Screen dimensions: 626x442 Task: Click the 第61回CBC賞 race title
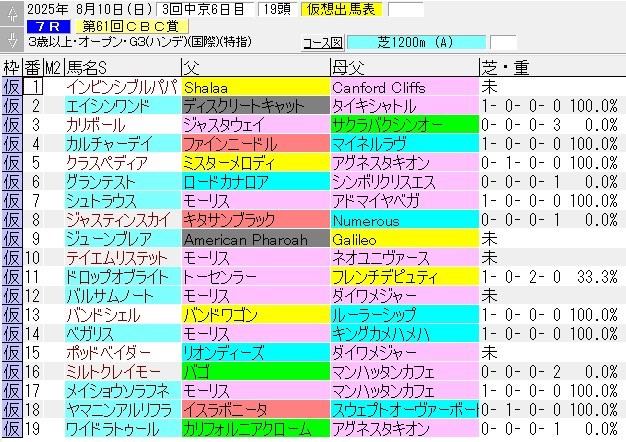(x=131, y=26)
